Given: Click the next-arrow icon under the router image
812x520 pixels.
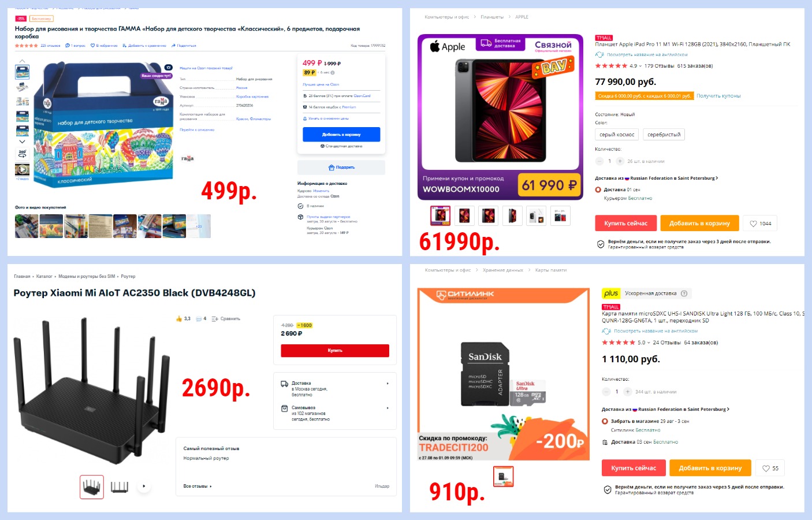Looking at the screenshot, I should click(144, 486).
